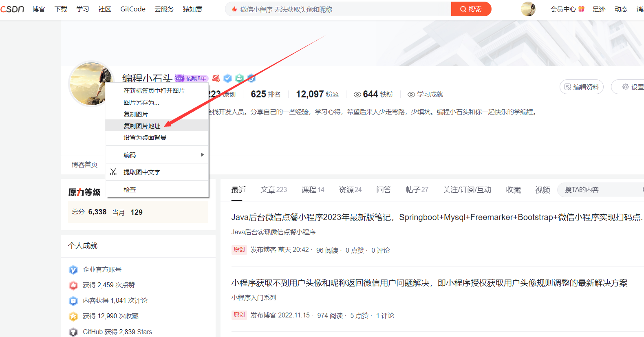This screenshot has width=644, height=337.
Task: Switch to the 关注/订阅/互动 tab
Action: 467,189
